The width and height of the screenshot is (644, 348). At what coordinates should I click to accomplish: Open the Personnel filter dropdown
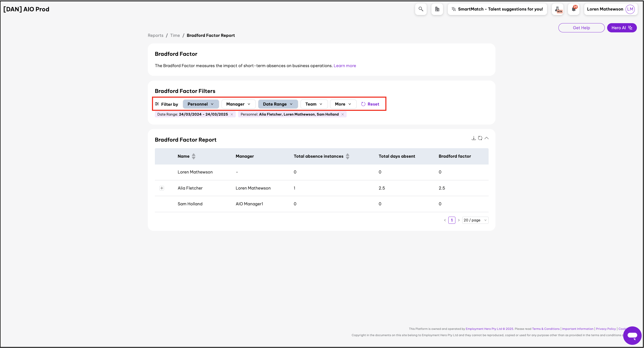200,104
